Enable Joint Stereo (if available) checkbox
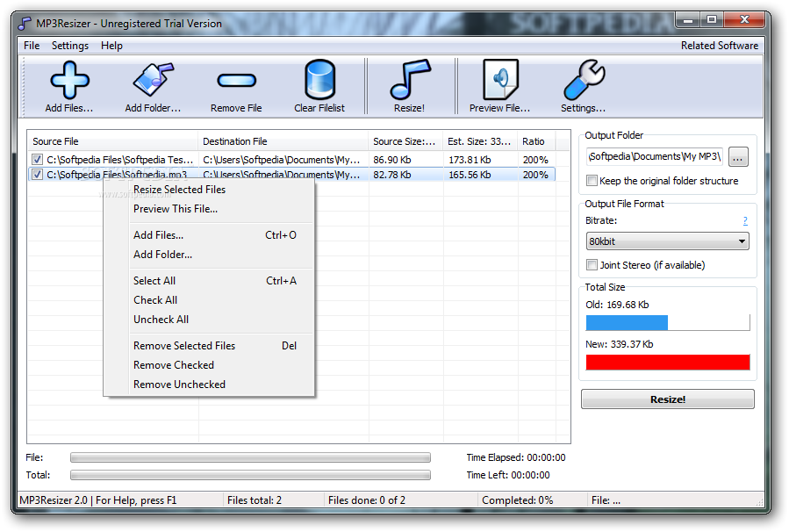 pos(592,265)
